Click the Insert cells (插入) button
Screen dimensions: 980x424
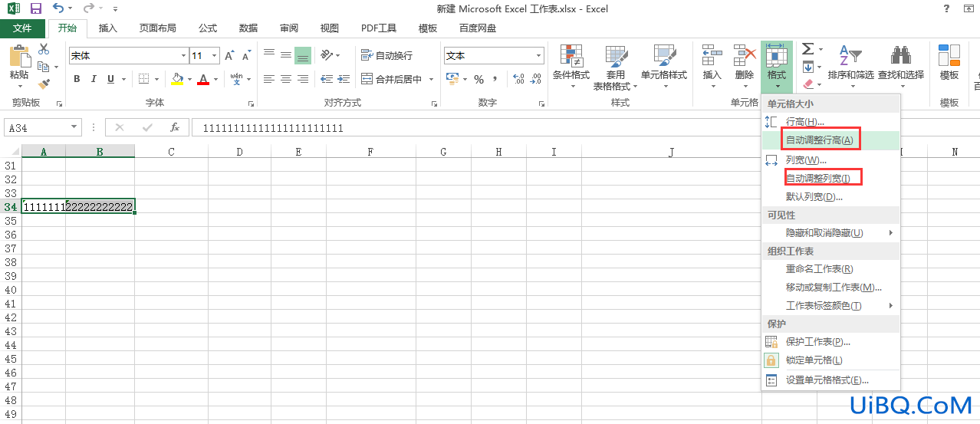coord(712,67)
